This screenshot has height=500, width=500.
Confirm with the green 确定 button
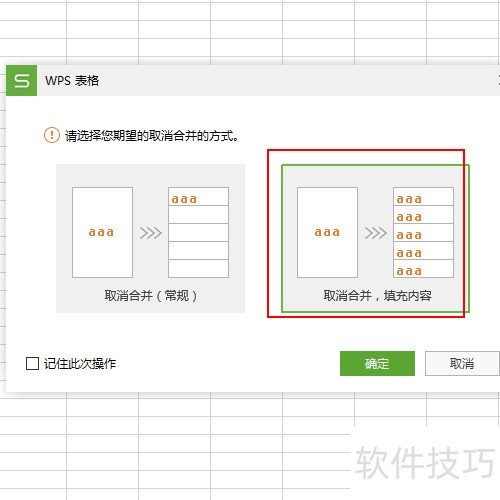click(x=377, y=363)
